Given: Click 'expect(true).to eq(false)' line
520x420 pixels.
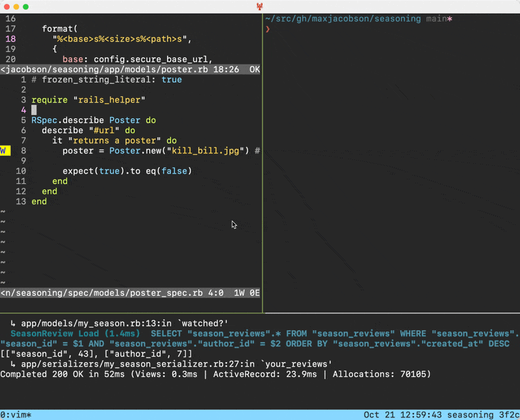Looking at the screenshot, I should tap(127, 171).
